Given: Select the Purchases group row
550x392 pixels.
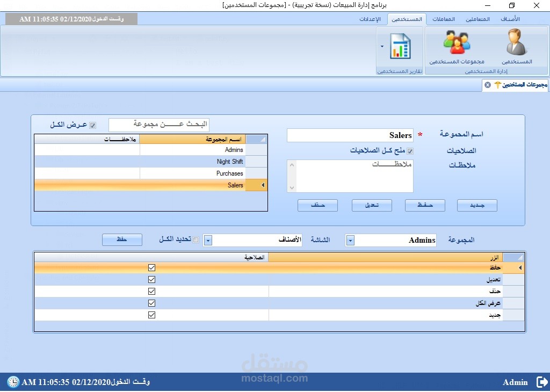Looking at the screenshot, I should point(151,173).
